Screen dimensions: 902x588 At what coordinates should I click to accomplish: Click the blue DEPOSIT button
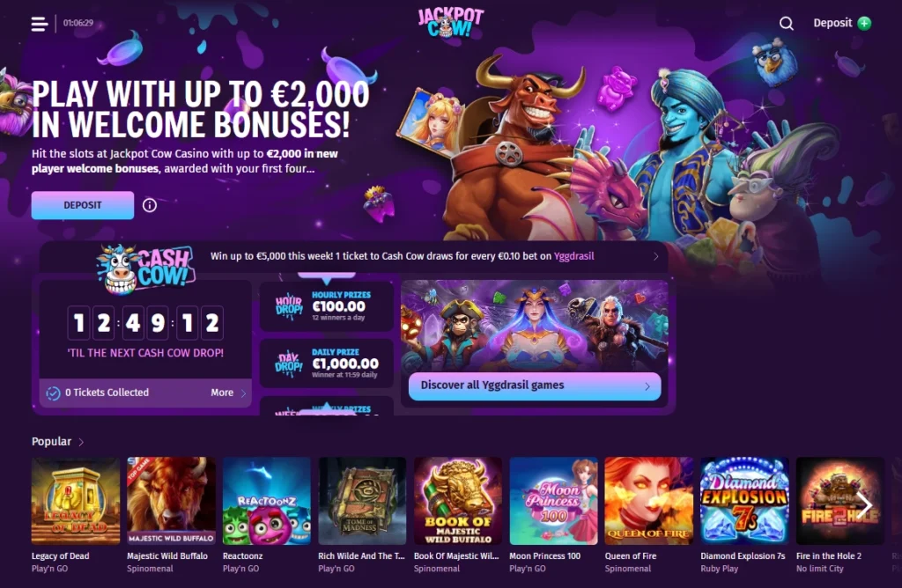(x=83, y=205)
